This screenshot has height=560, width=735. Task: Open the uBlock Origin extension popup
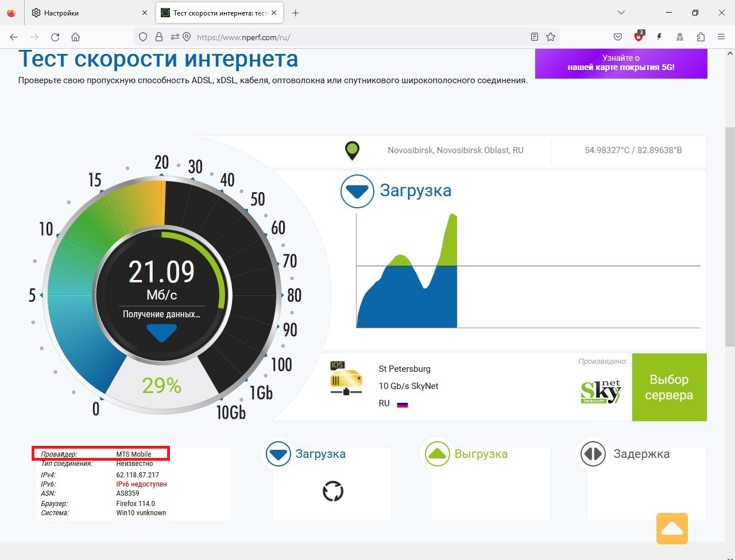tap(639, 37)
